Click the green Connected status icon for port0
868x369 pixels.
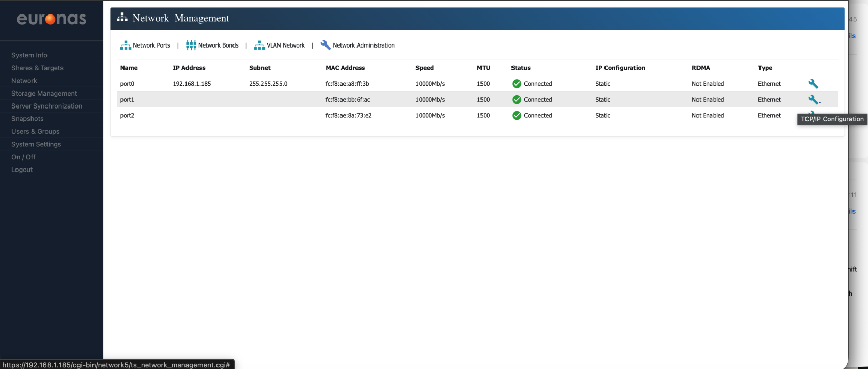[x=516, y=84]
